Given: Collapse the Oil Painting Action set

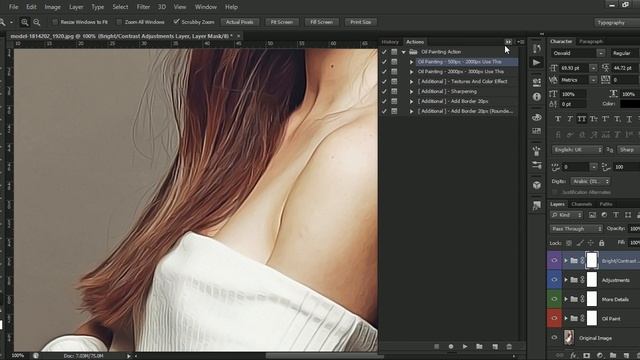Looking at the screenshot, I should pyautogui.click(x=404, y=52).
